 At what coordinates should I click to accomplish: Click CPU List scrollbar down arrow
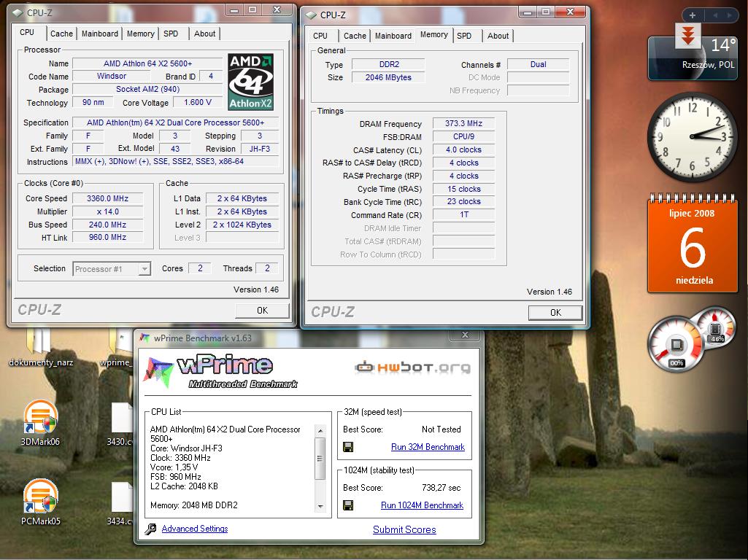pos(320,507)
